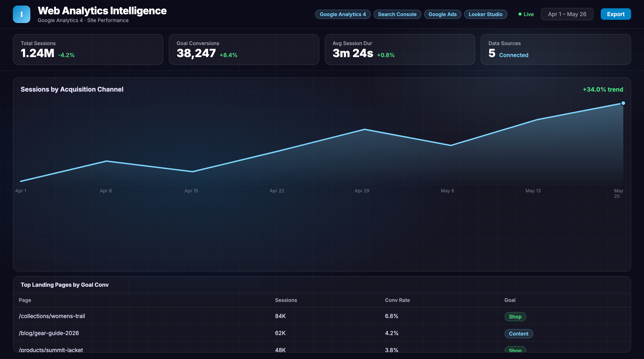Click the Top Landing Pages by Goal Conv title
Viewport: 644px width, 359px height.
(x=64, y=285)
